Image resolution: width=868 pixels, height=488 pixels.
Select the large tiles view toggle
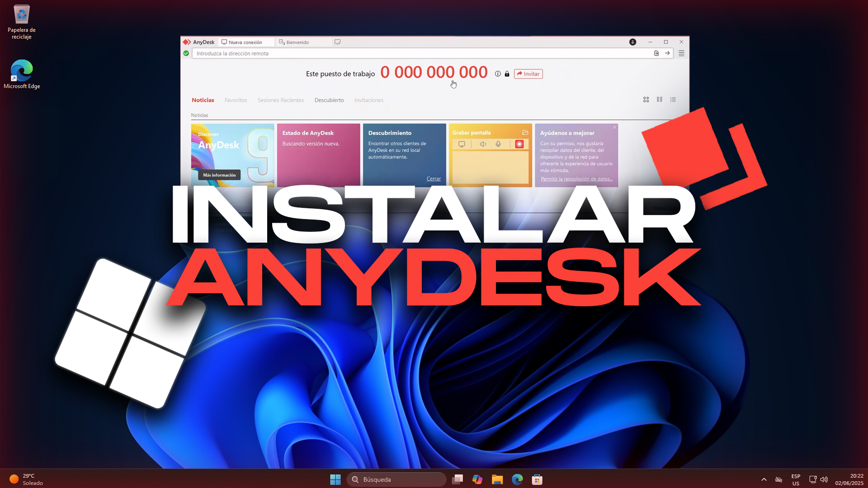(x=646, y=99)
